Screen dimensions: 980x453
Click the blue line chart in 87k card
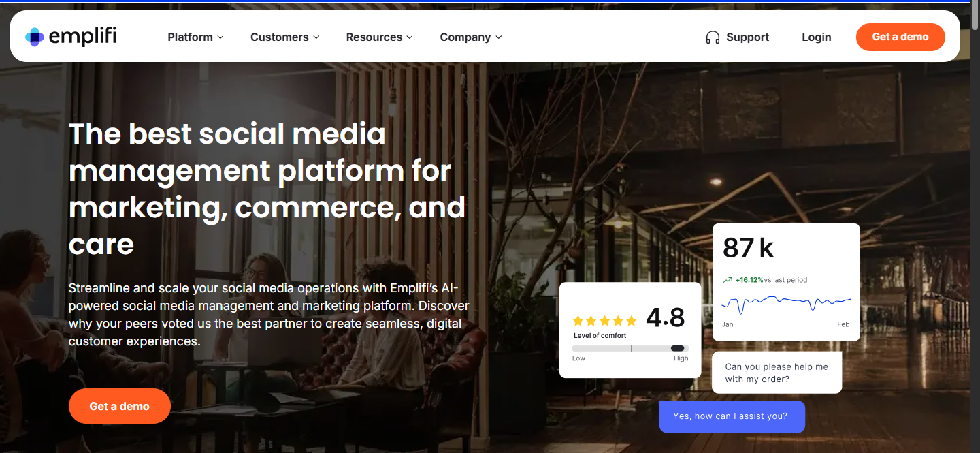tap(786, 303)
